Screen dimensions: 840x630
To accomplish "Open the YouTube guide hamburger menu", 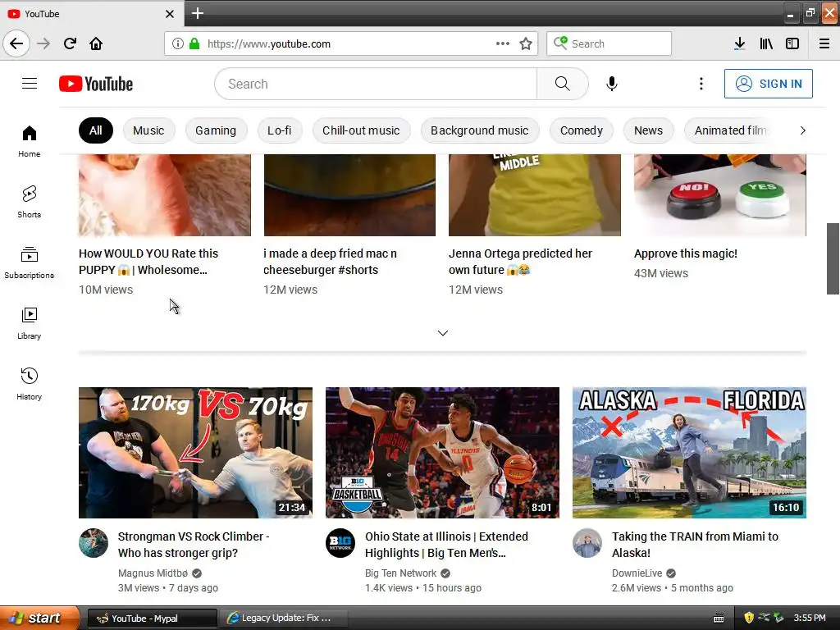I will click(30, 84).
